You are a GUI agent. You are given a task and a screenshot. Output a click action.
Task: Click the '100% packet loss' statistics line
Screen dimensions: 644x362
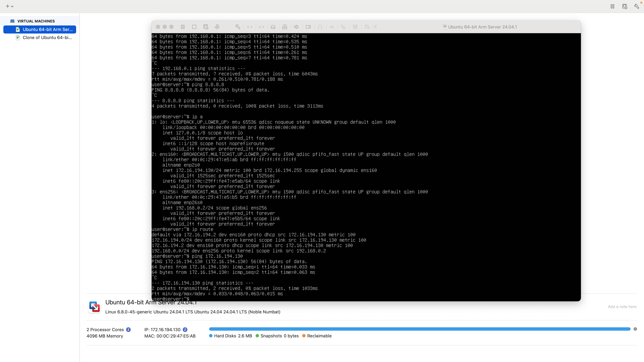237,106
